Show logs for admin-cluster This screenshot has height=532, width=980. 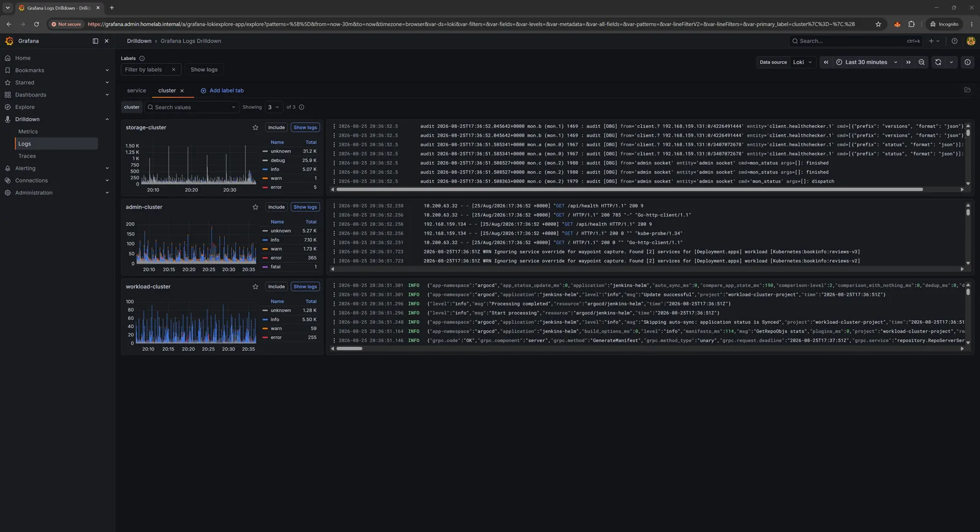305,207
